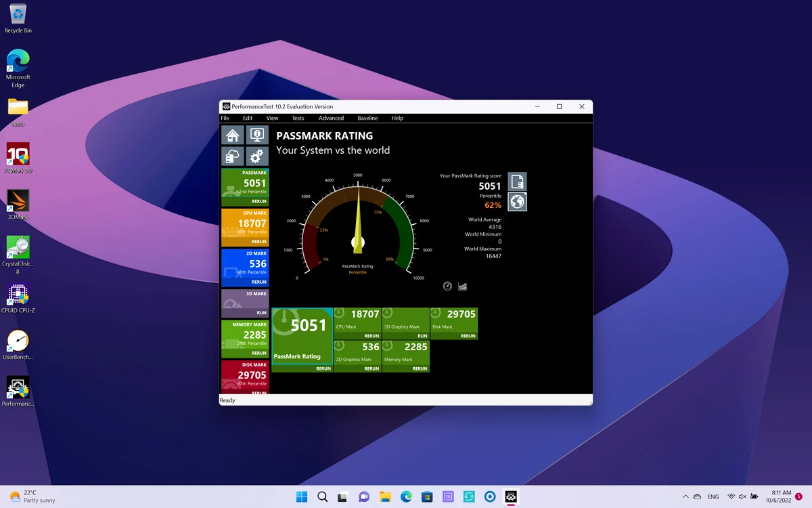Open the hidden system tray icons chevron

pyautogui.click(x=685, y=496)
